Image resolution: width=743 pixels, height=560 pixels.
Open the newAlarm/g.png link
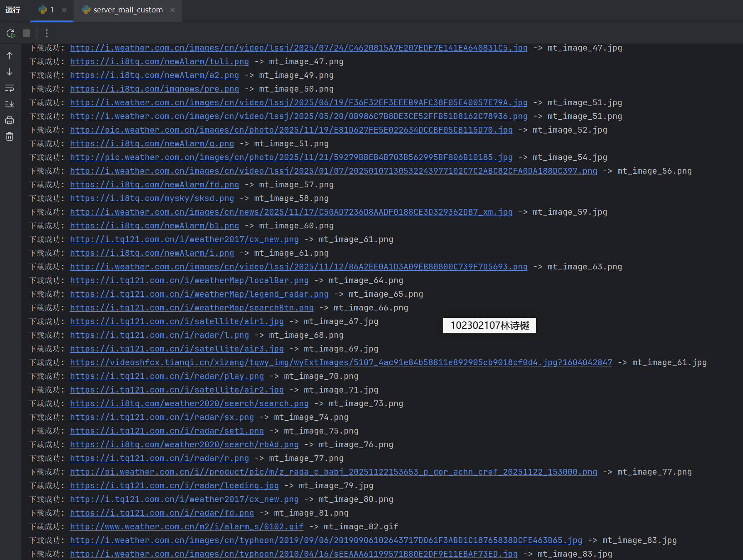point(152,143)
